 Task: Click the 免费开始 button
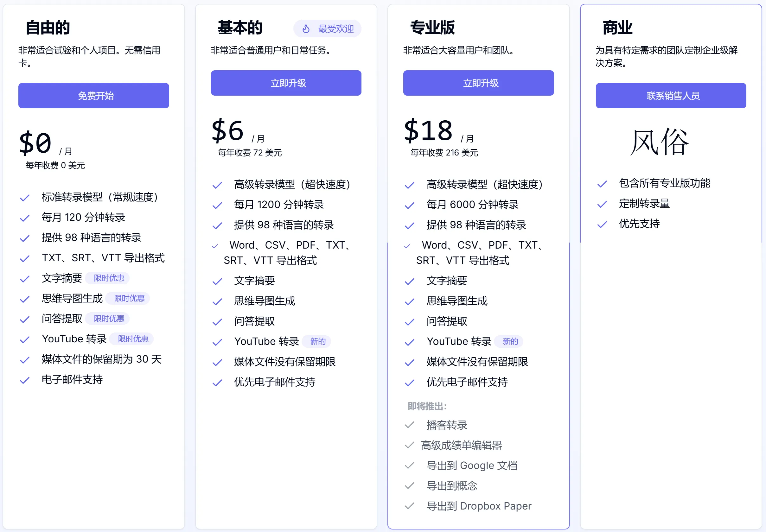[x=93, y=96]
